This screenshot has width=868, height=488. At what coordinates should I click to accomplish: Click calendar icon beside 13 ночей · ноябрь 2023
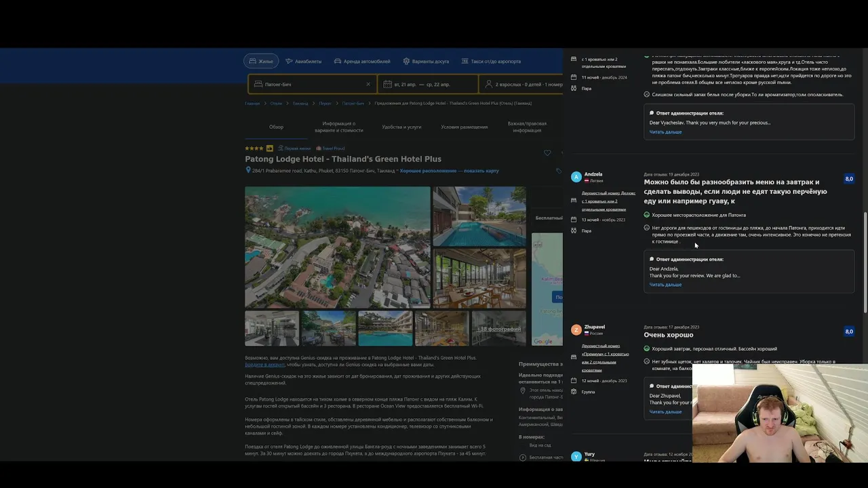pyautogui.click(x=574, y=220)
